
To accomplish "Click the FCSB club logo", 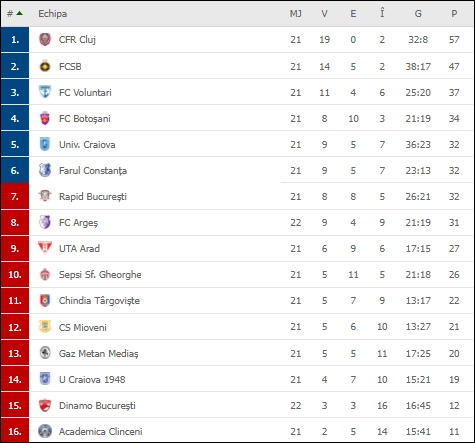I will [45, 66].
